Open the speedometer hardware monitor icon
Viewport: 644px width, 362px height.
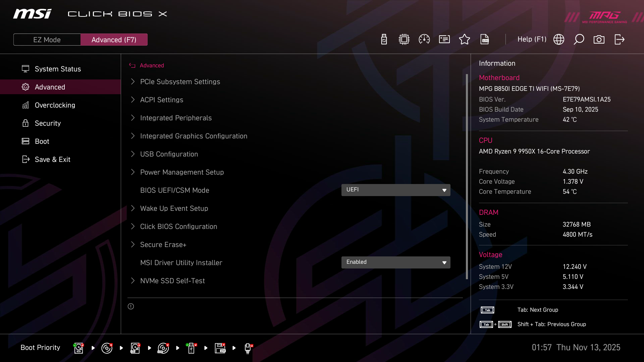[x=424, y=40]
